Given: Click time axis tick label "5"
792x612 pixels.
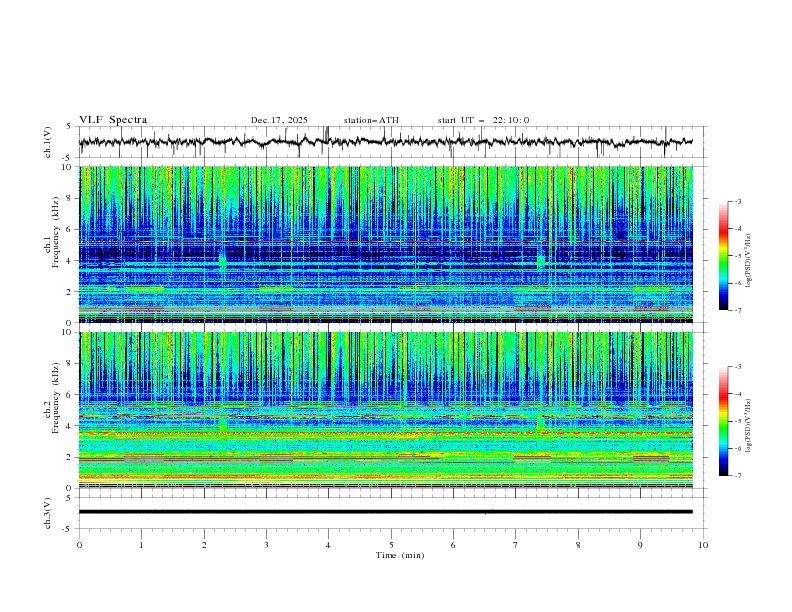Looking at the screenshot, I should [x=391, y=545].
